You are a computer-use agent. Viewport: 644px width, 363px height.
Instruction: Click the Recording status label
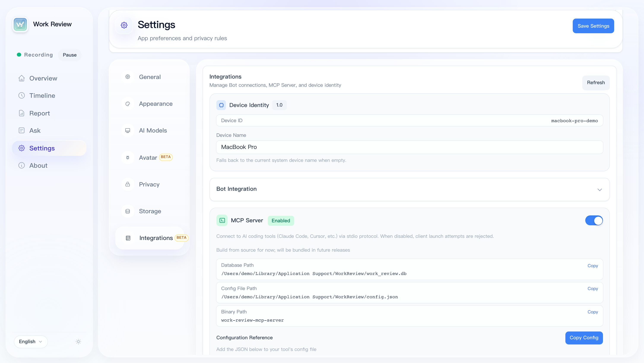click(x=38, y=55)
